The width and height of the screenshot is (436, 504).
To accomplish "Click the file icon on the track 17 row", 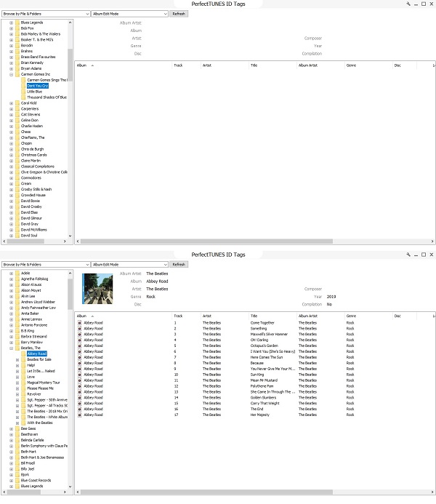I will (x=80, y=415).
